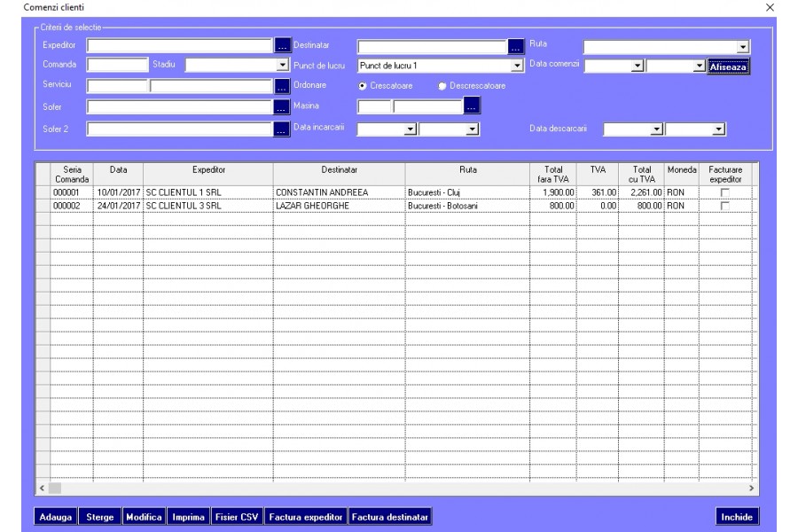This screenshot has width=798, height=532.
Task: Click into the Comanda input field
Action: [118, 65]
